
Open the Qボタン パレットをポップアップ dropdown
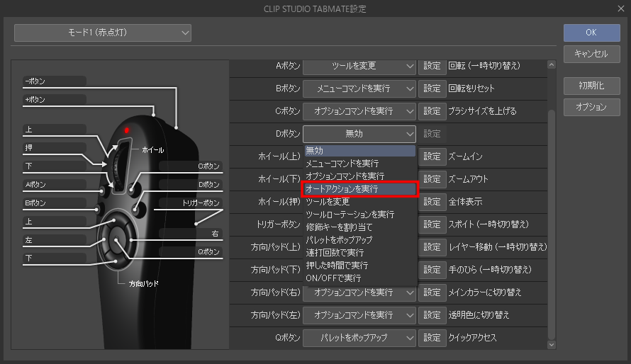(359, 338)
